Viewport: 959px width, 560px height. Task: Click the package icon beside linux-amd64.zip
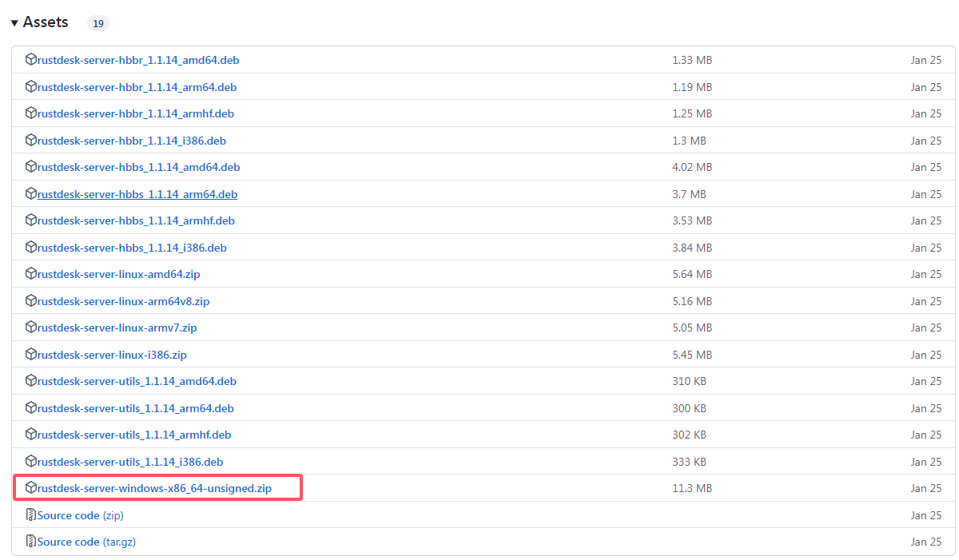coord(31,274)
